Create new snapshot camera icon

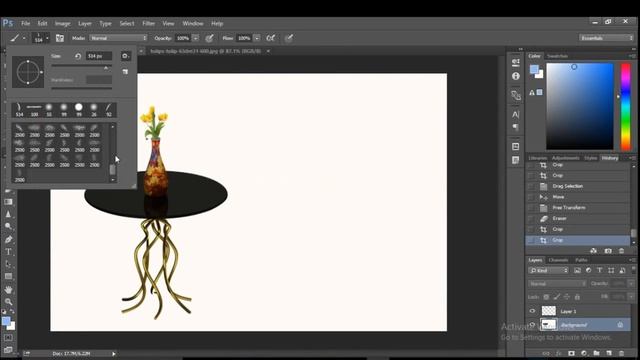pos(608,251)
